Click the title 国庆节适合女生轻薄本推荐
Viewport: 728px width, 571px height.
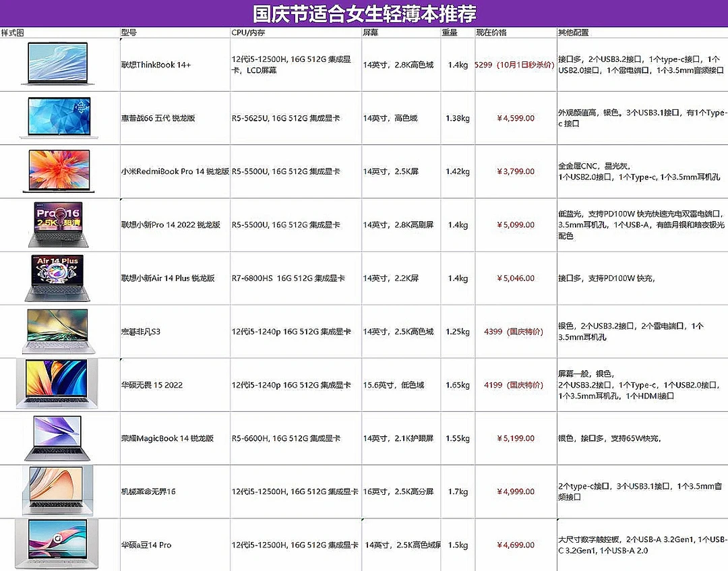pos(365,13)
